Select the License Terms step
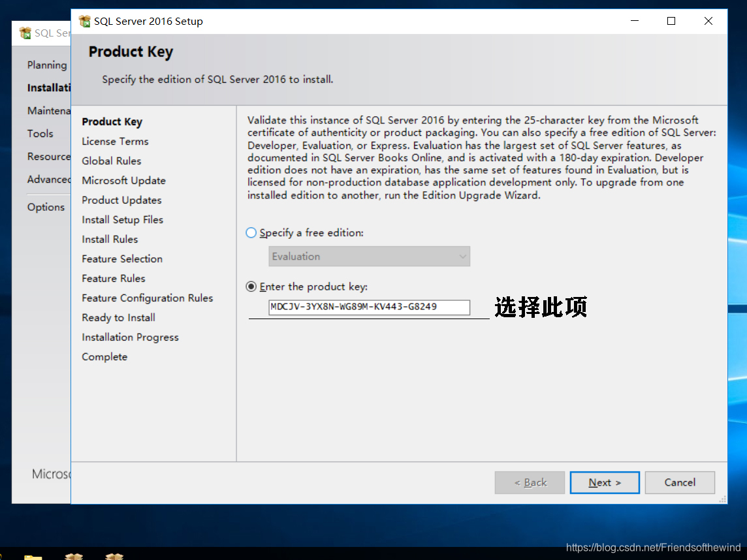The image size is (747, 560). [x=115, y=142]
